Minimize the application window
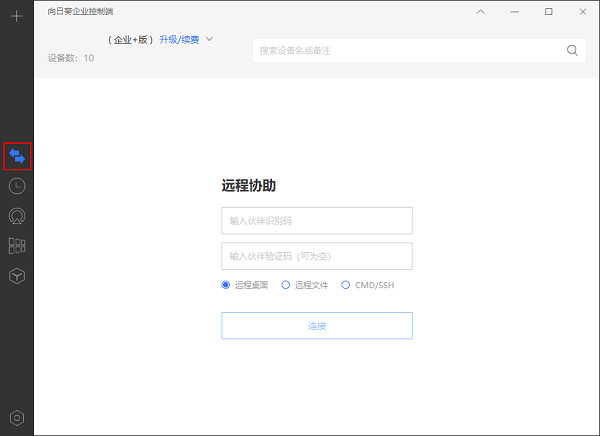 515,12
